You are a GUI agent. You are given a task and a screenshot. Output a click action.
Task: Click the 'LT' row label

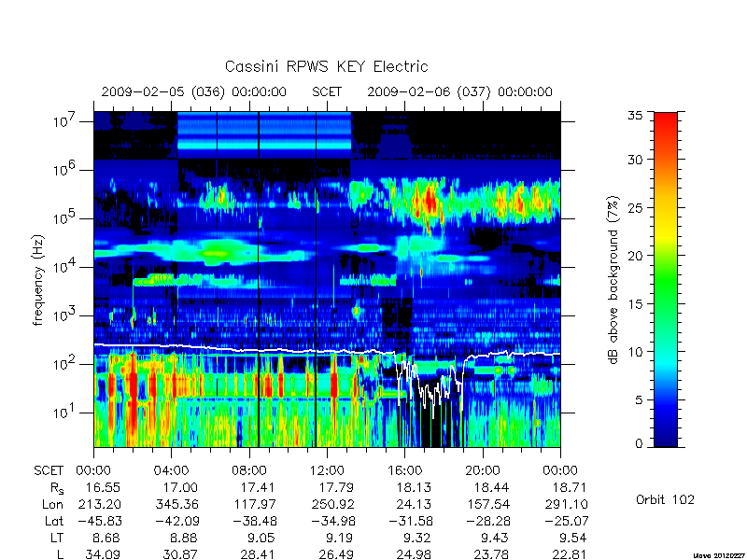coord(57,539)
